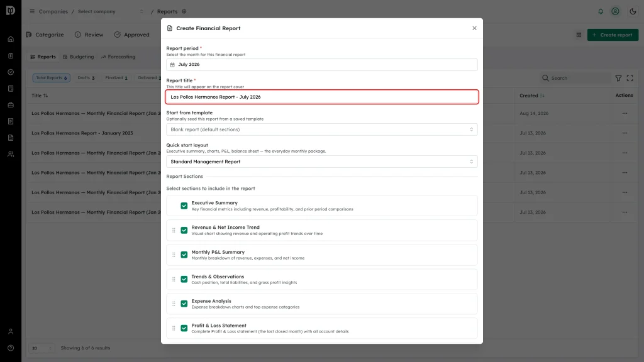This screenshot has width=644, height=362.
Task: Open the briefcase icon in sidebar
Action: pos(11,105)
